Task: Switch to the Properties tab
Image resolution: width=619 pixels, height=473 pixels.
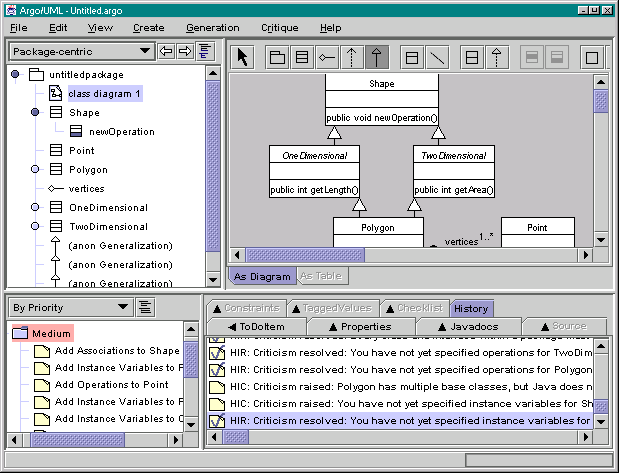Action: click(x=358, y=326)
